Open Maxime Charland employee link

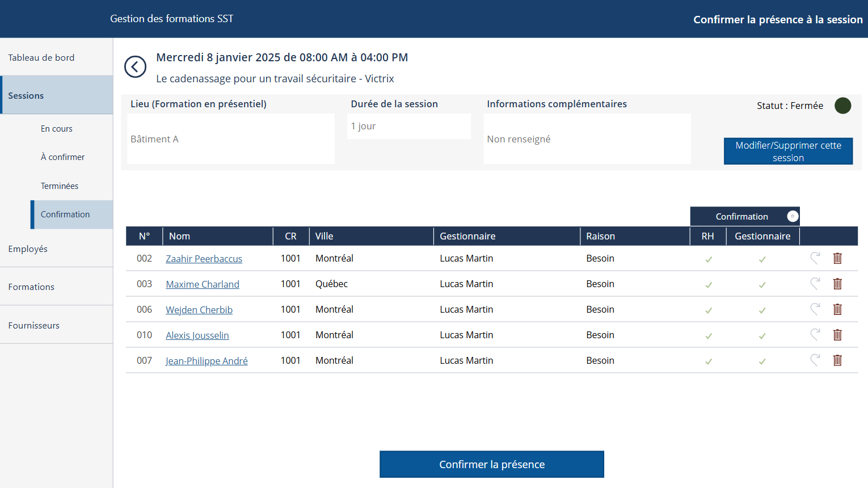pos(203,284)
